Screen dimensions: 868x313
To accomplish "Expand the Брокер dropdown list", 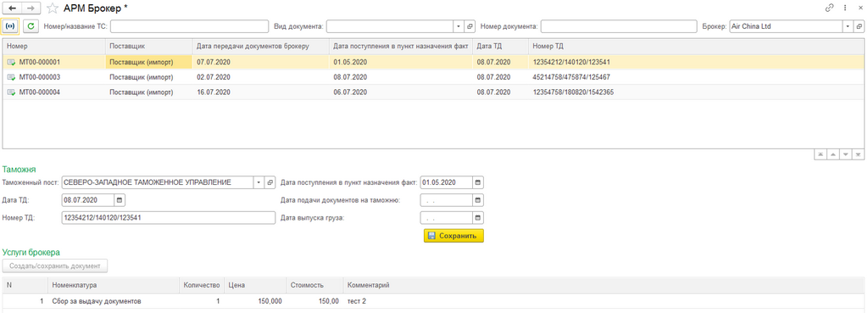I will coord(848,26).
